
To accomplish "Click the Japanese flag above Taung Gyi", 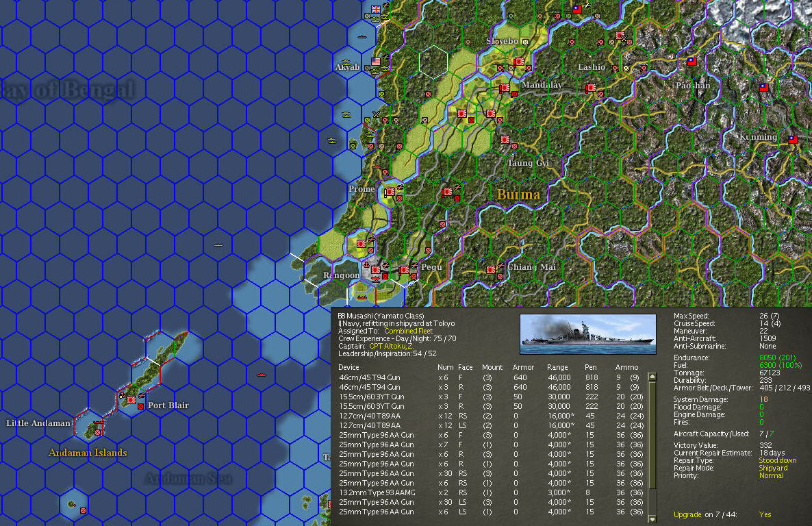I will pos(505,140).
